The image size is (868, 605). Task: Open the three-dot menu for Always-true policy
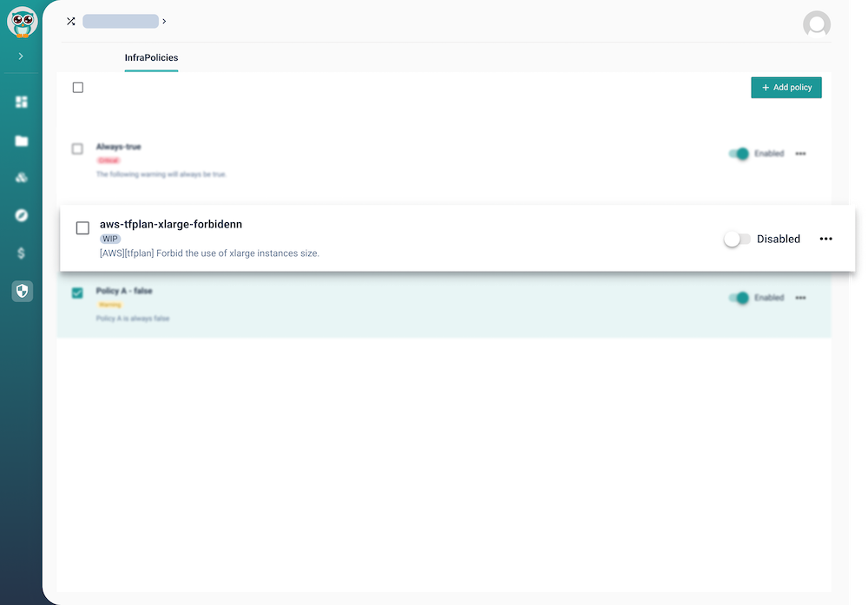(x=800, y=154)
